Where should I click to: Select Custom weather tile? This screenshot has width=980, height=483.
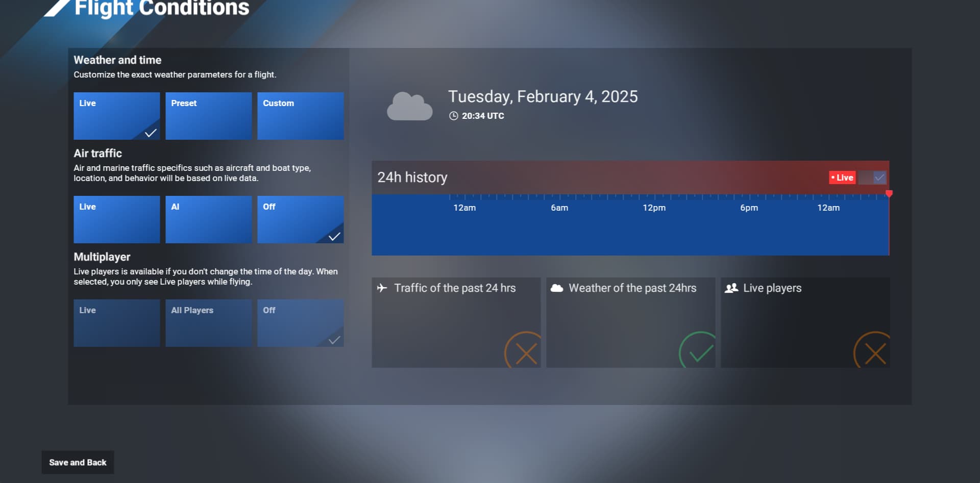point(300,116)
